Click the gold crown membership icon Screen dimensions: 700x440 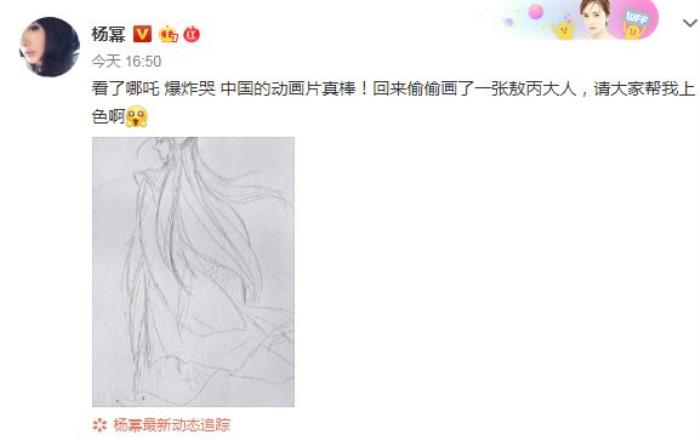pos(168,34)
